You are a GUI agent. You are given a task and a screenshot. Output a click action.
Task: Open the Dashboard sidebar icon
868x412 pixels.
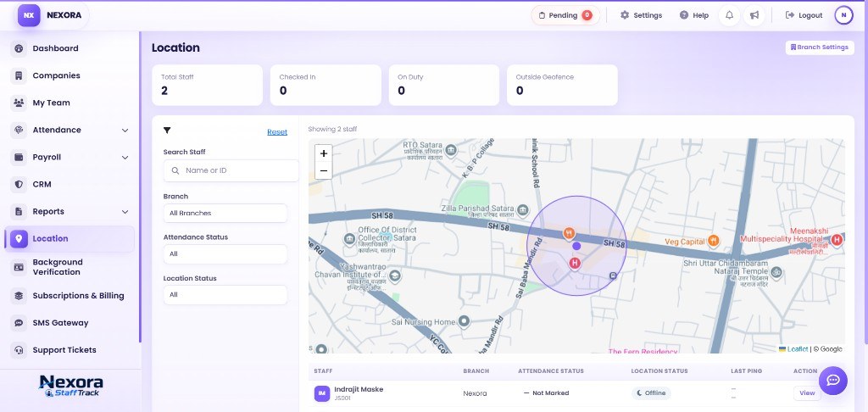click(x=19, y=48)
